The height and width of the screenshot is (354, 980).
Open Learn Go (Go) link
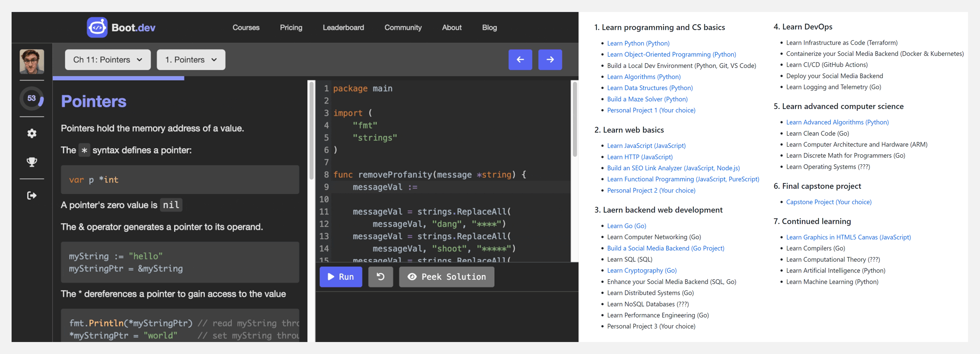(627, 226)
